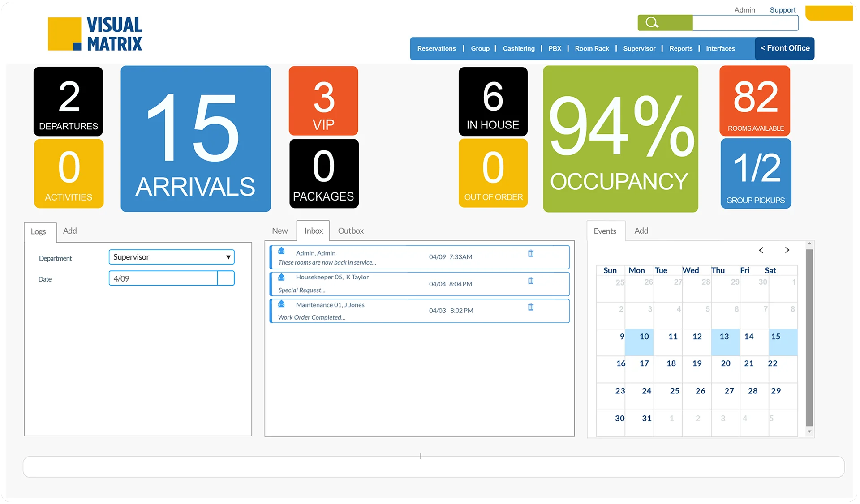The width and height of the screenshot is (860, 504).
Task: Open the 94% Occupancy tile
Action: (x=620, y=139)
